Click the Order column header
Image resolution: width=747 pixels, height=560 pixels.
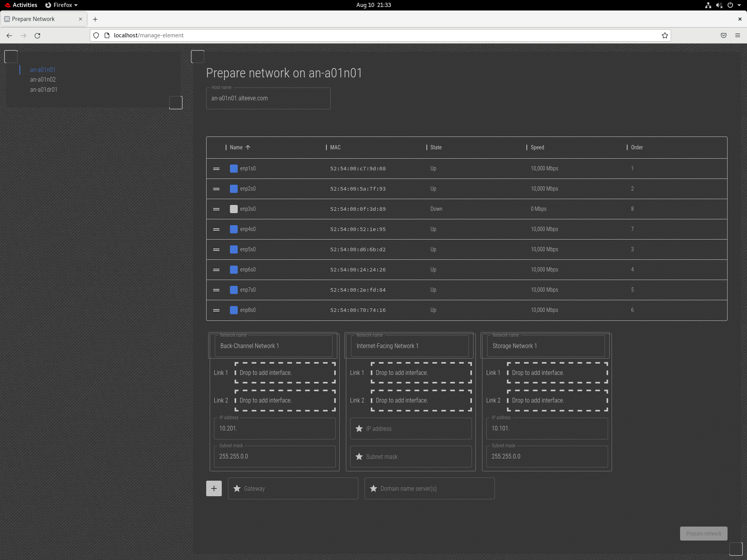pyautogui.click(x=637, y=147)
